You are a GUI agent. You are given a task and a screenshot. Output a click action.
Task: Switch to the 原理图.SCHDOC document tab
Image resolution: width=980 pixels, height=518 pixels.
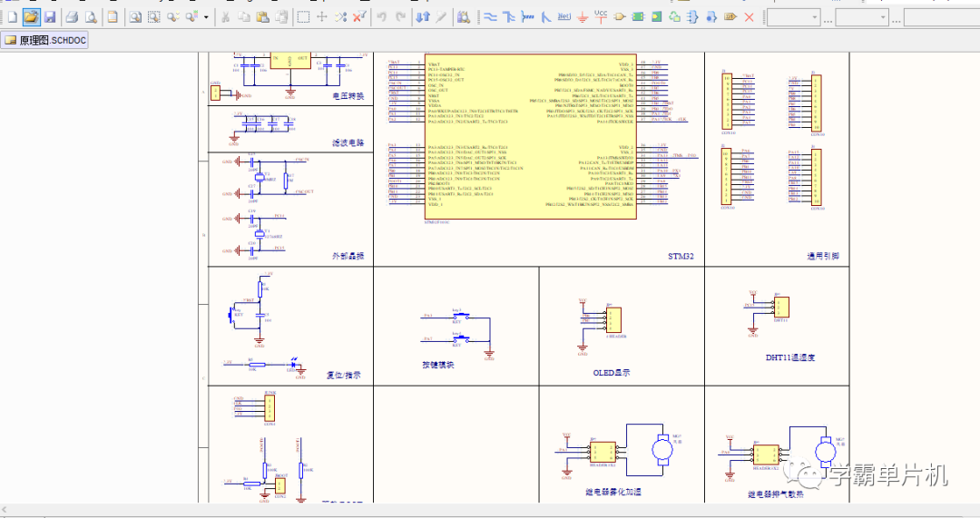(44, 40)
